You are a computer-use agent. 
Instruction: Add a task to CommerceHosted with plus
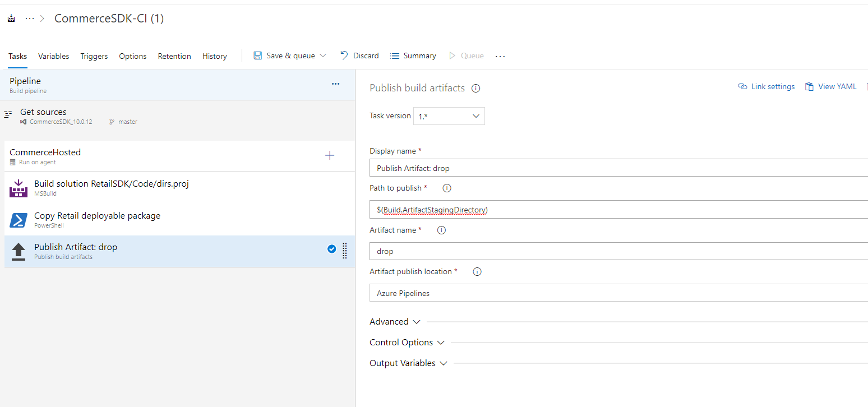[330, 155]
